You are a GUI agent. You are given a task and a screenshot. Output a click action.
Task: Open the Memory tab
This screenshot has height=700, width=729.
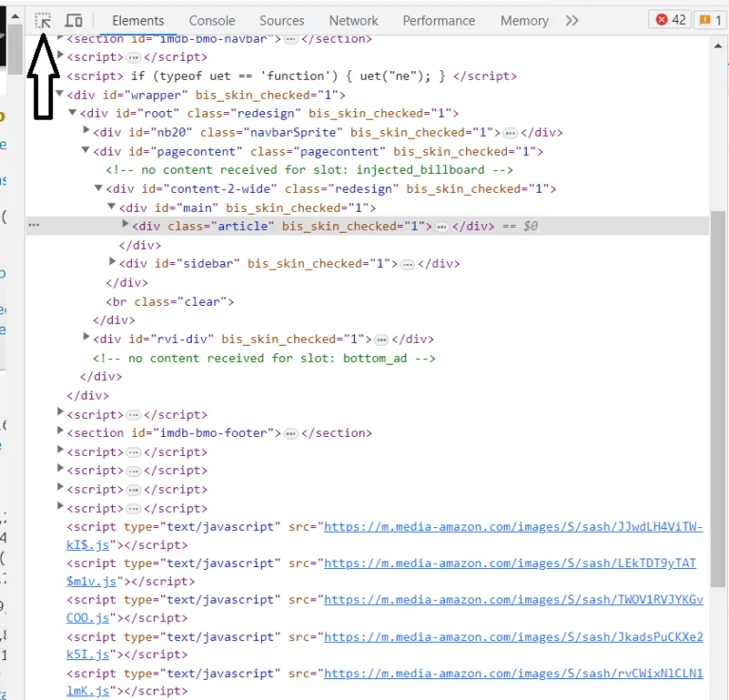pos(524,21)
